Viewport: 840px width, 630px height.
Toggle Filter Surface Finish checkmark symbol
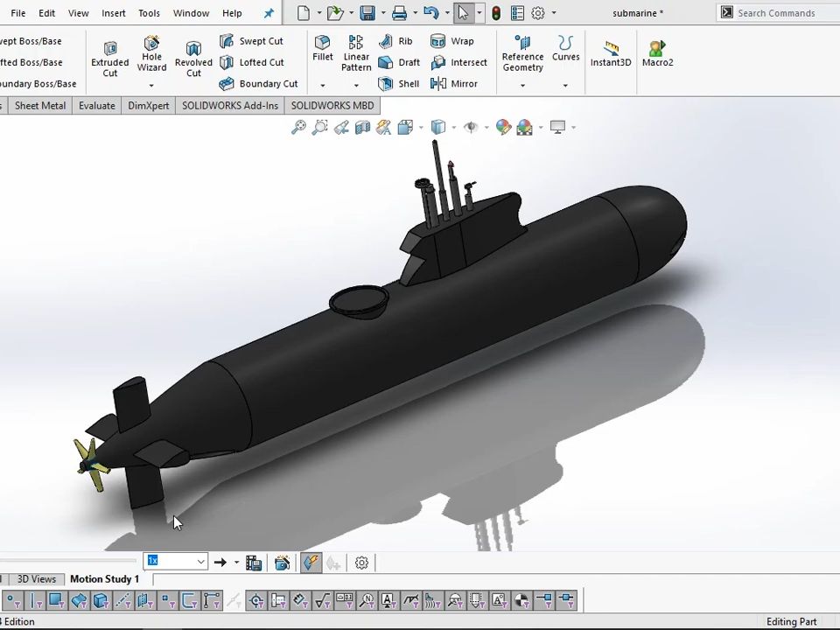pyautogui.click(x=323, y=600)
